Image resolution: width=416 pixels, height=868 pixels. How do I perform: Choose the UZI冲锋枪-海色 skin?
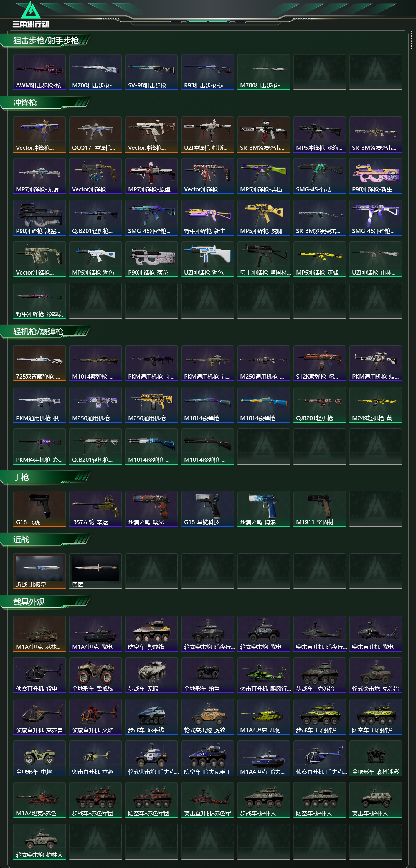[x=207, y=259]
